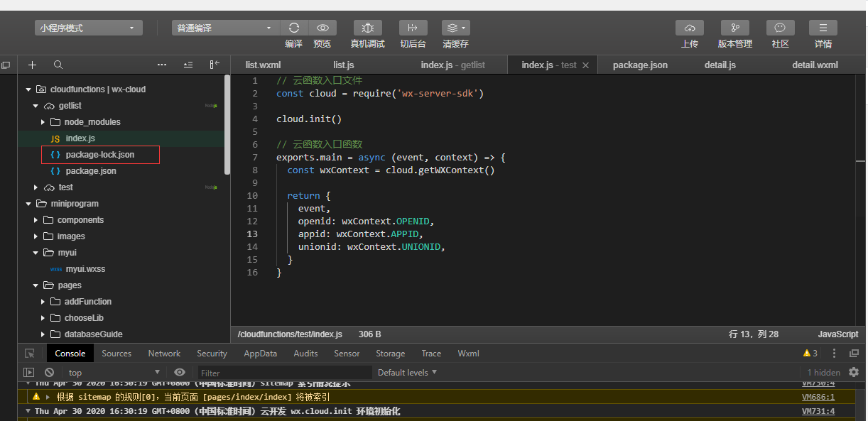Open the community (社区) icon
Screen dimensions: 868x421
tap(781, 28)
